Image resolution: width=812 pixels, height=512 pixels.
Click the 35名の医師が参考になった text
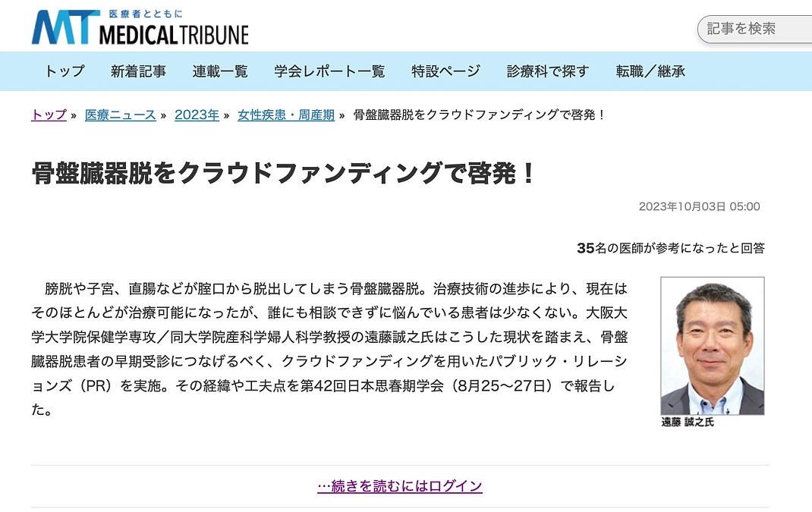[x=671, y=247]
